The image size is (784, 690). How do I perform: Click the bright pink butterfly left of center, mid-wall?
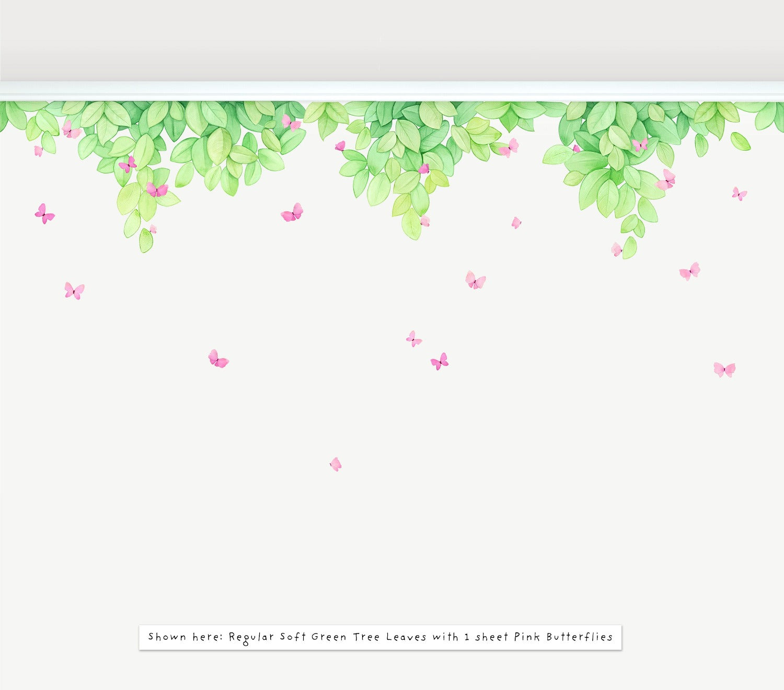coord(218,359)
